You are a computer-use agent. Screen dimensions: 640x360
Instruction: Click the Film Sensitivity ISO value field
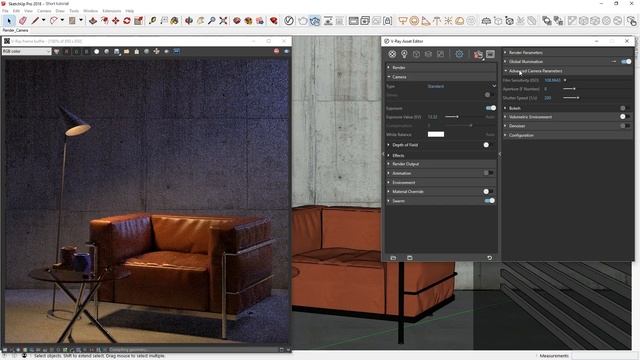(x=552, y=80)
